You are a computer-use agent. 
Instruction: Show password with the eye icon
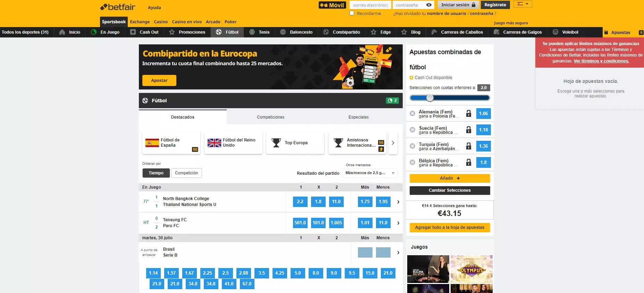pyautogui.click(x=429, y=5)
